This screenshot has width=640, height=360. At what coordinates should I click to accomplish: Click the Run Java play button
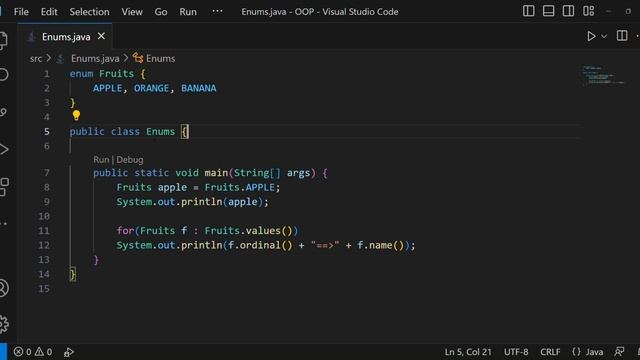[591, 36]
